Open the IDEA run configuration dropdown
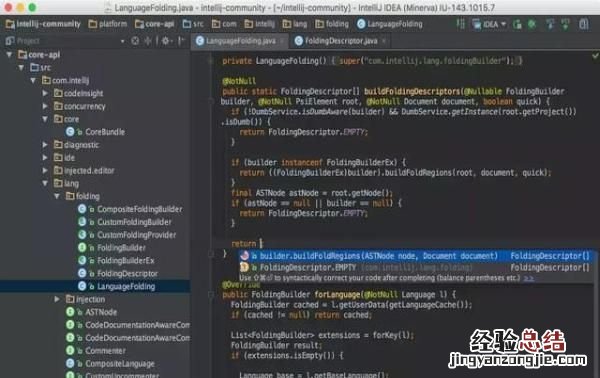Screen dimensions: 600x378 coord(489,24)
